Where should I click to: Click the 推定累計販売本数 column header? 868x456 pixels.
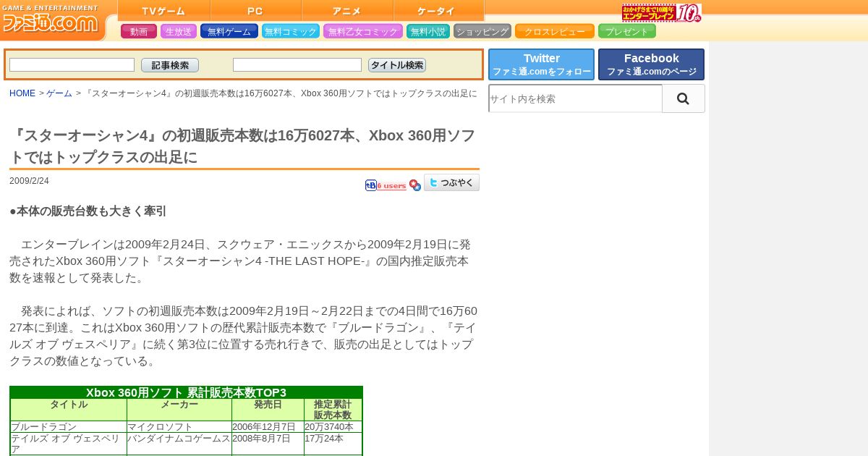click(333, 410)
